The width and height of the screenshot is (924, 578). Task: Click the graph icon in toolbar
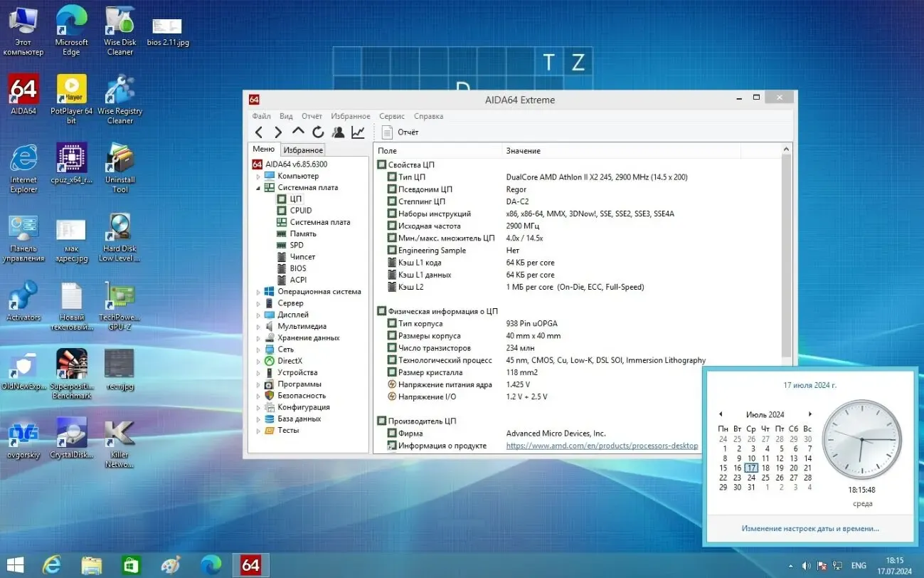(x=357, y=132)
